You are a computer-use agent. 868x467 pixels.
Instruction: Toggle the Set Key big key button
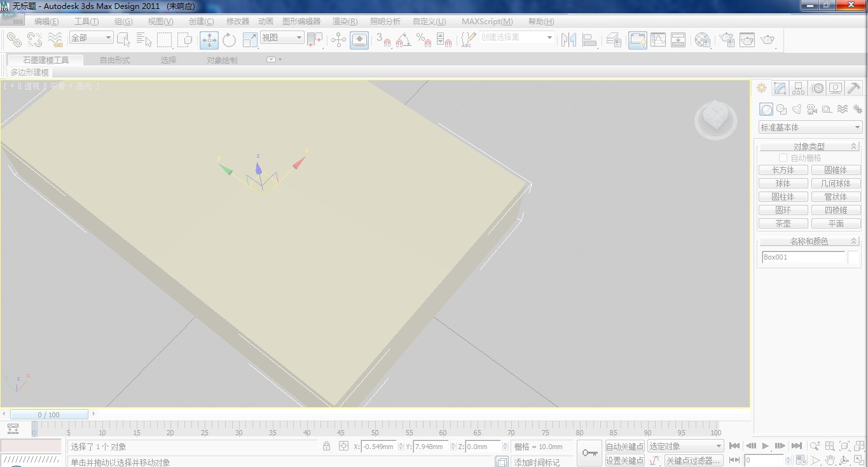(589, 453)
